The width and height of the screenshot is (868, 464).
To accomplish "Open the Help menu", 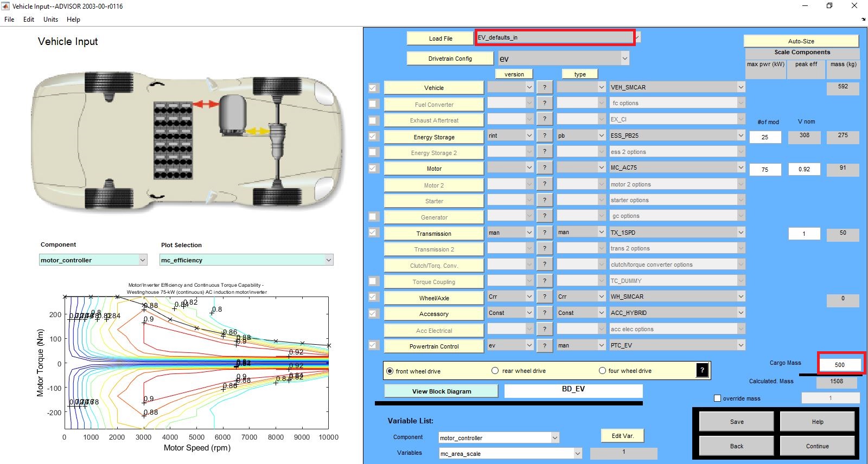I will click(x=73, y=20).
